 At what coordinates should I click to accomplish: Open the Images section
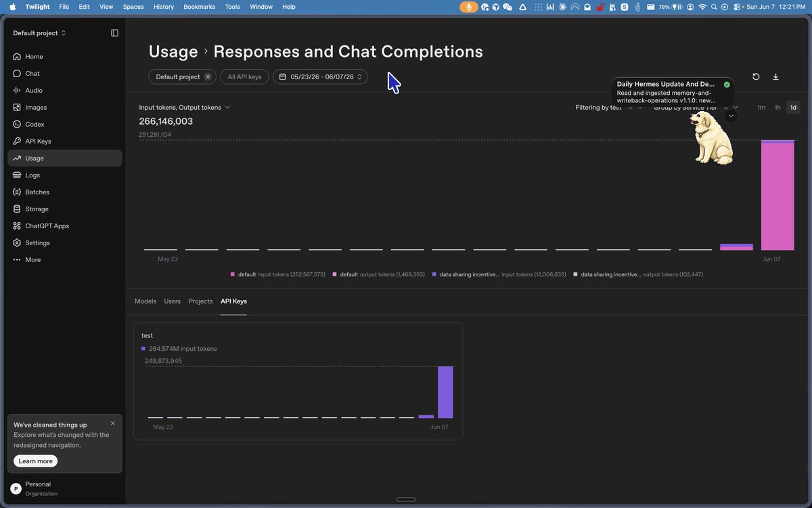(64, 107)
